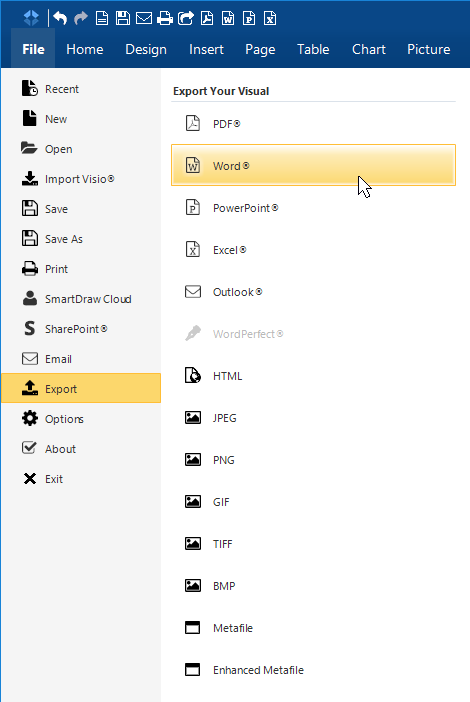Image resolution: width=470 pixels, height=702 pixels.
Task: Click the Undo arrow in quick toolbar
Action: pos(60,18)
